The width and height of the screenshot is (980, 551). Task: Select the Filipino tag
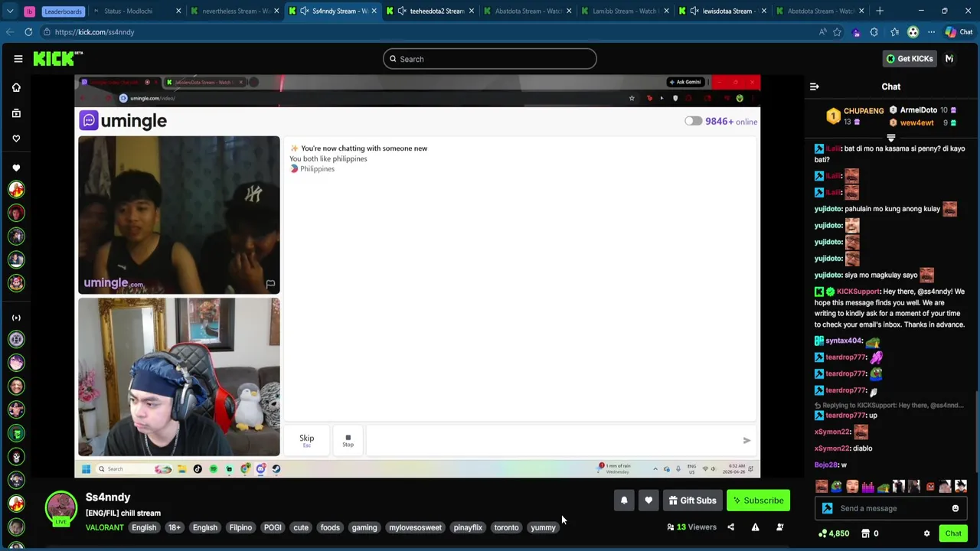[240, 527]
